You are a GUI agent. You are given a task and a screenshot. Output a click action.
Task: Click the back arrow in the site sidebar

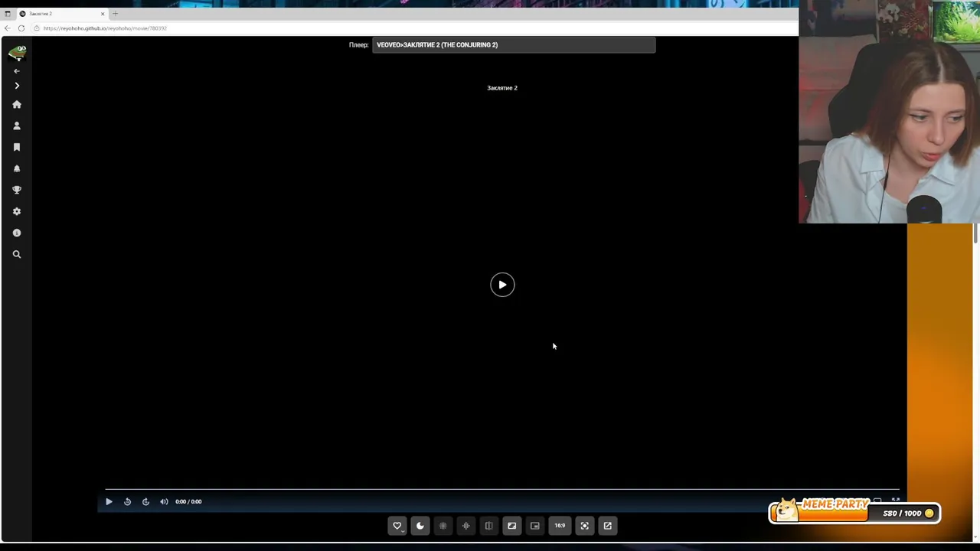coord(17,71)
